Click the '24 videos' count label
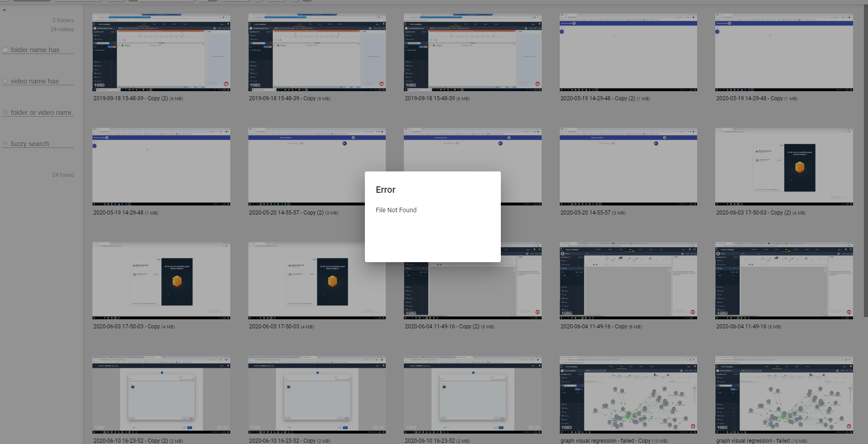 coord(62,29)
